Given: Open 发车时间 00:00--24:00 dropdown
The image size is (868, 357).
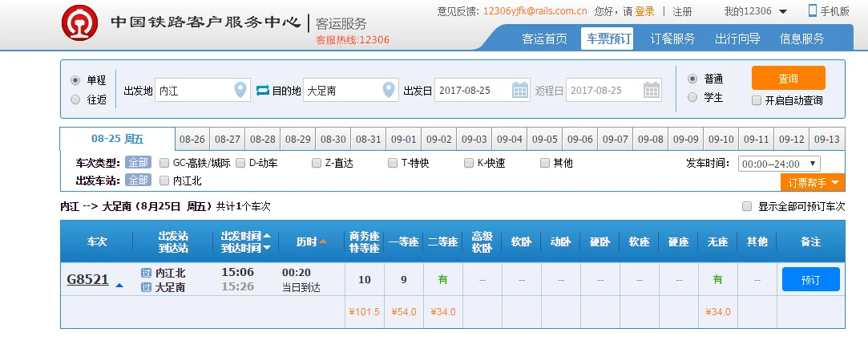Looking at the screenshot, I should (779, 164).
